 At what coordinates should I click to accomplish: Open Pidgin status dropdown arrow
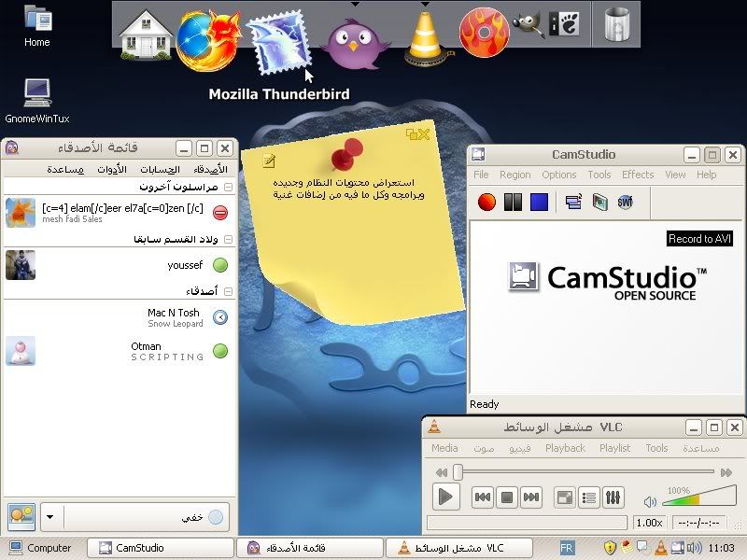point(50,517)
